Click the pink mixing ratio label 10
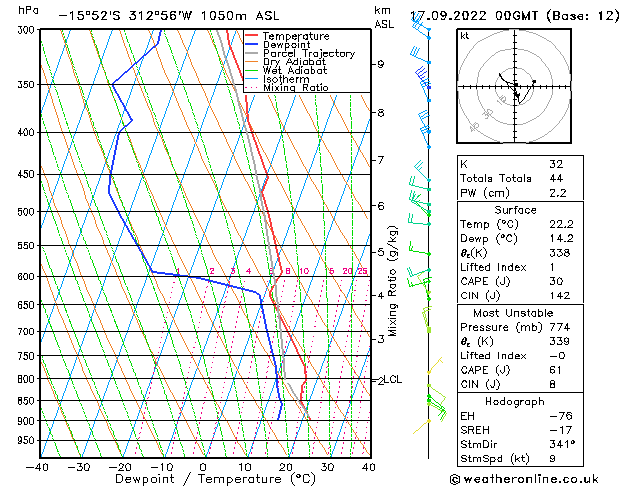The height and width of the screenshot is (486, 629). click(304, 271)
